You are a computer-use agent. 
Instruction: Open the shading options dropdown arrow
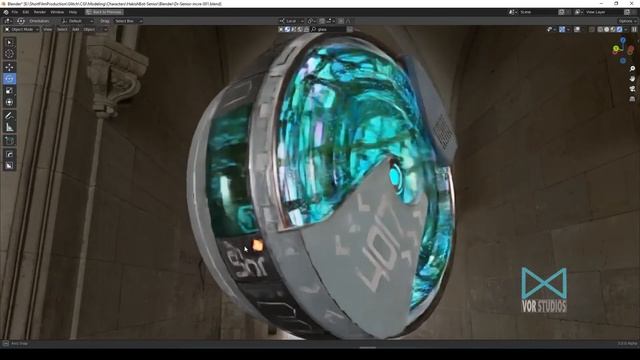click(626, 29)
